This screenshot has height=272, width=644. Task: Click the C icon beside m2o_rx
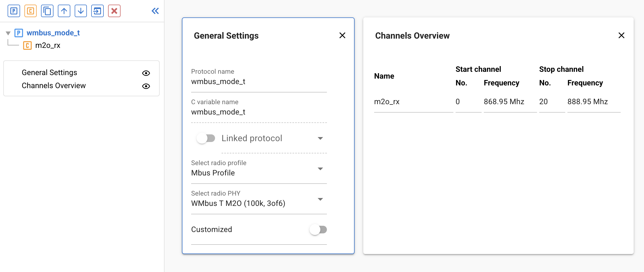point(27,45)
